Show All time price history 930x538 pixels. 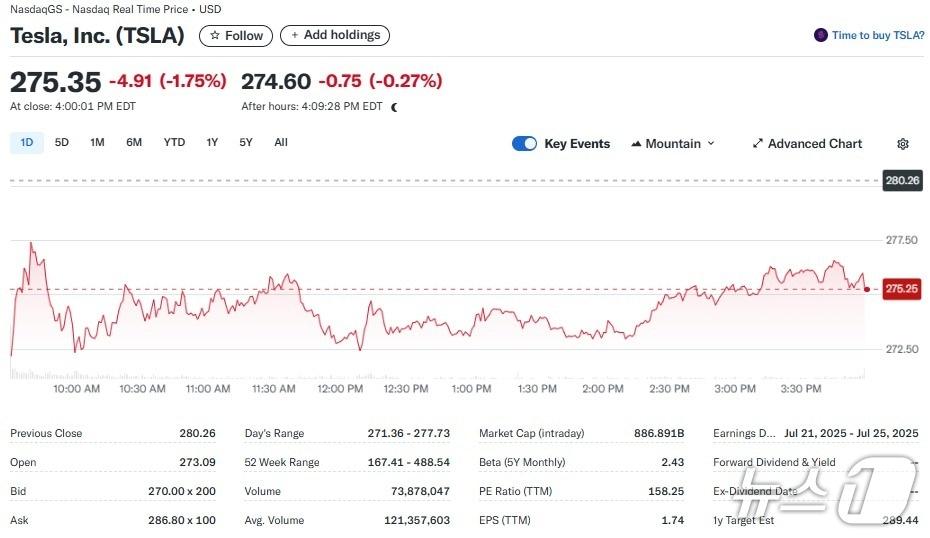pyautogui.click(x=281, y=143)
